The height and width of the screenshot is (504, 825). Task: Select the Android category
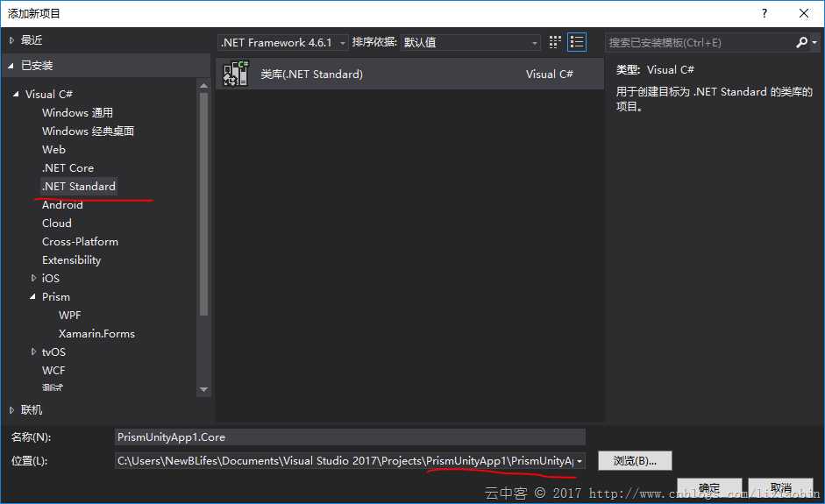(x=62, y=204)
